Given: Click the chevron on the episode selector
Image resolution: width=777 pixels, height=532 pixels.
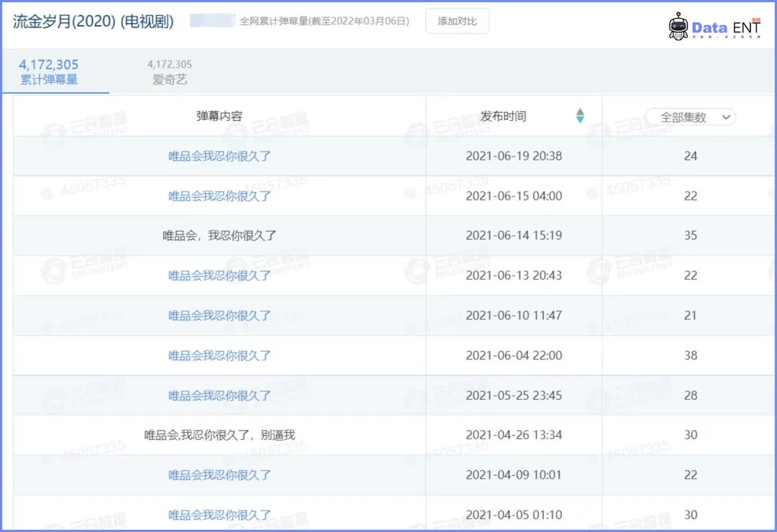Looking at the screenshot, I should tap(726, 116).
